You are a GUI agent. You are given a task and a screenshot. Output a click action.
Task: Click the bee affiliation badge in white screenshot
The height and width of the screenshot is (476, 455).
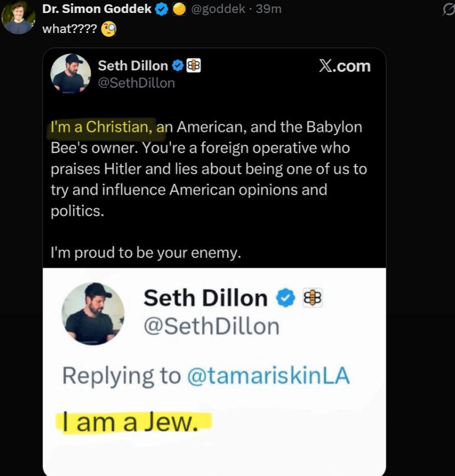click(312, 297)
